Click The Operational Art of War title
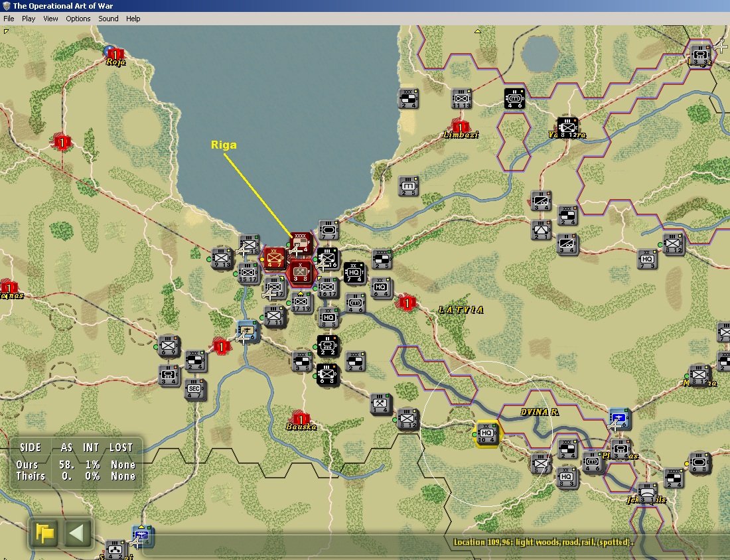Image resolution: width=730 pixels, height=560 pixels. (63, 6)
